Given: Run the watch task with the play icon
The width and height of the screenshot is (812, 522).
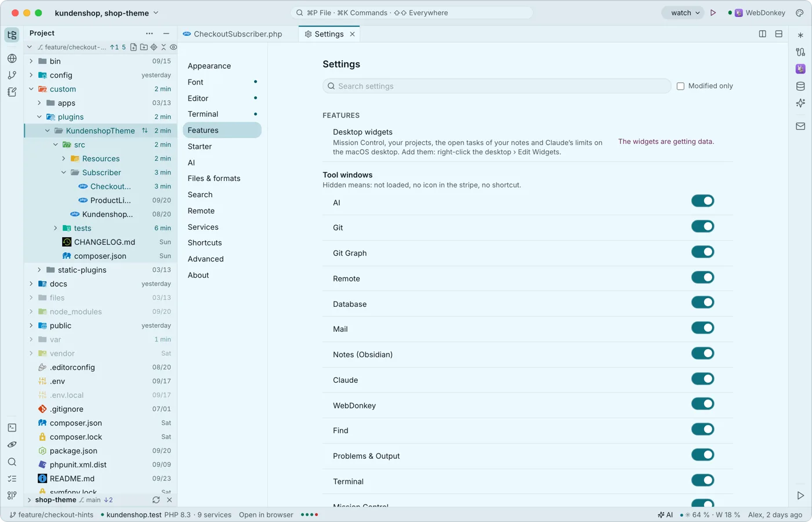Looking at the screenshot, I should 713,13.
